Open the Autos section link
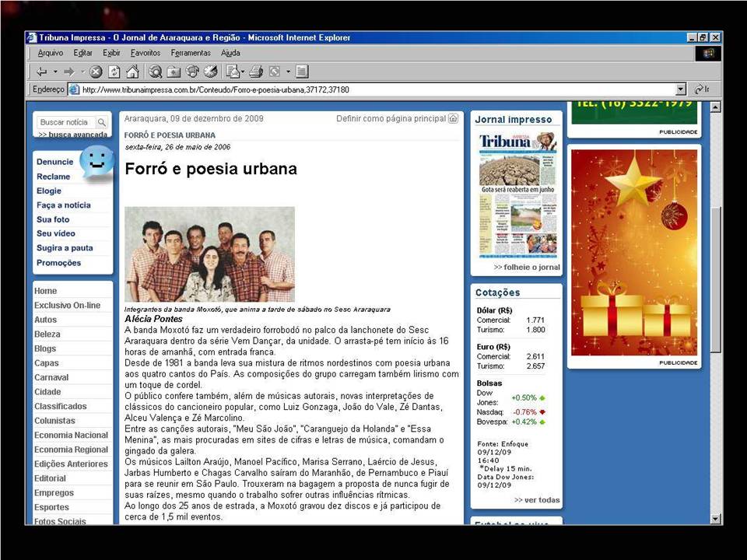This screenshot has height=560, width=747. coord(45,320)
